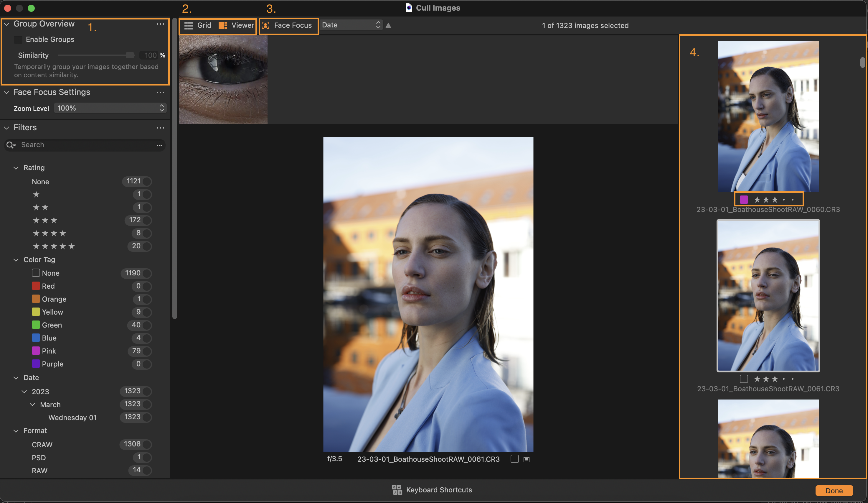Image resolution: width=868 pixels, height=503 pixels.
Task: Click the Purple color tag swatch
Action: (36, 364)
